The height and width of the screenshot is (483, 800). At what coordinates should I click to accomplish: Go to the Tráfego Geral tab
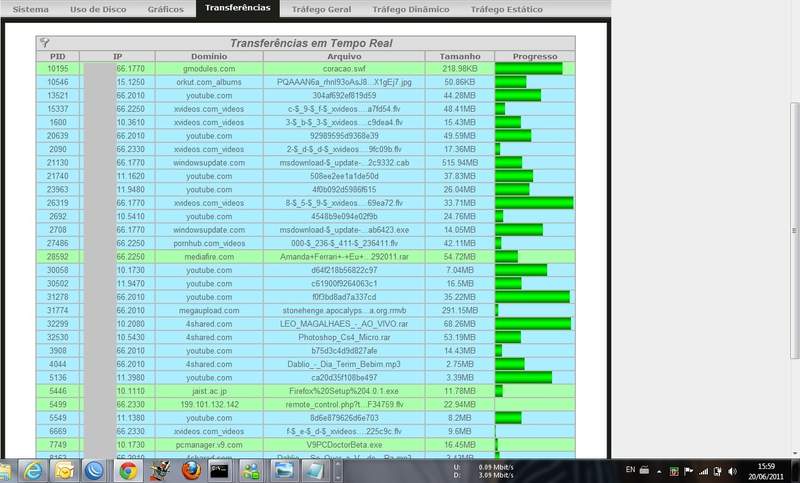tap(321, 9)
